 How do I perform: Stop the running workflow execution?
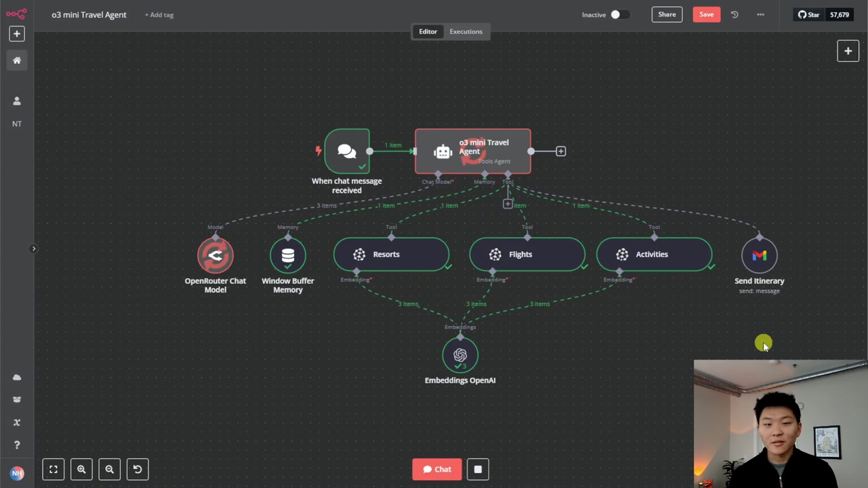[478, 469]
